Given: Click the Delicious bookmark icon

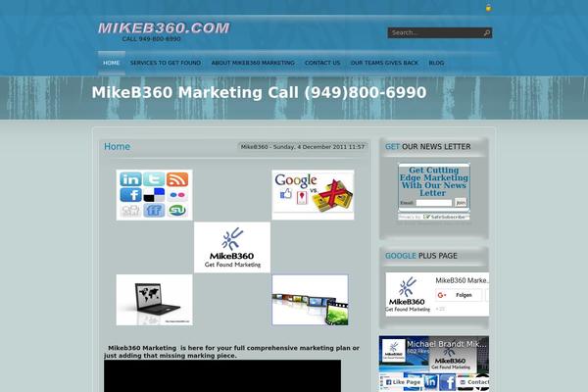Looking at the screenshot, I should click(154, 195).
